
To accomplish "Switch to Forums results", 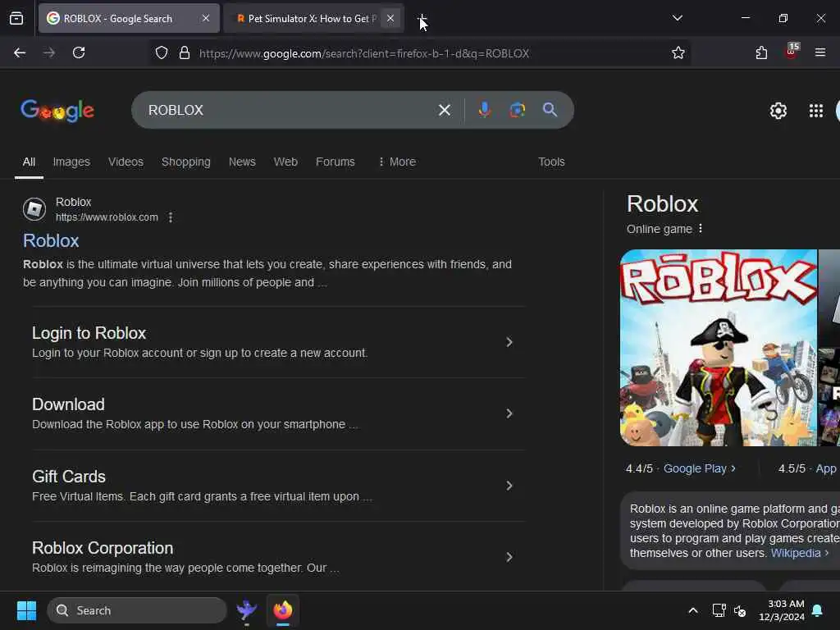I will (336, 162).
